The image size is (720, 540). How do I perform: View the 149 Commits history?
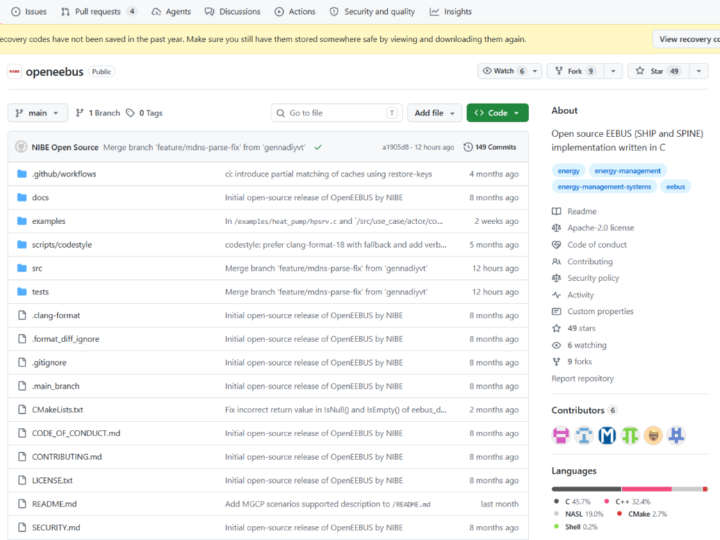490,147
